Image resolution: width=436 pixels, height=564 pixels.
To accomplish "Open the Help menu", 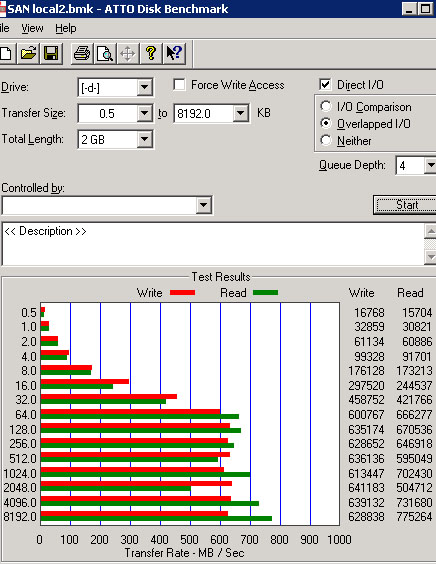I will 65,28.
